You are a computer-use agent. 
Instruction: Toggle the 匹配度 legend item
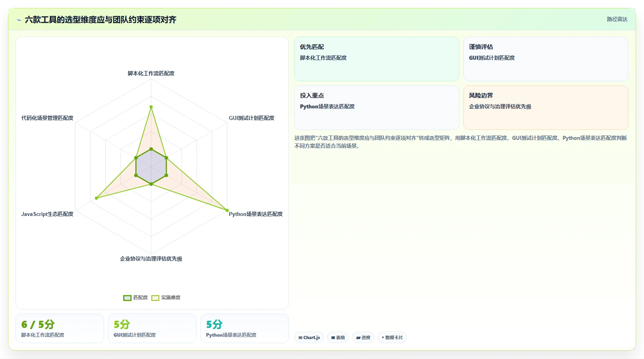pos(136,298)
